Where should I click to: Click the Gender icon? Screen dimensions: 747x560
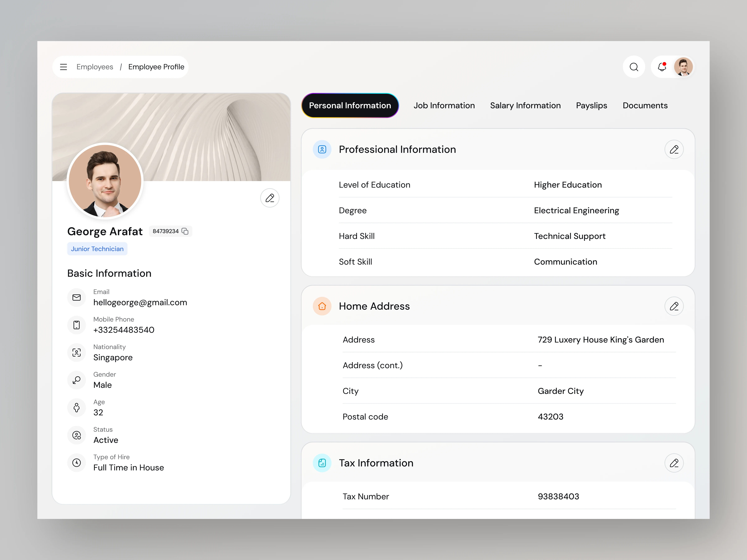tap(77, 380)
